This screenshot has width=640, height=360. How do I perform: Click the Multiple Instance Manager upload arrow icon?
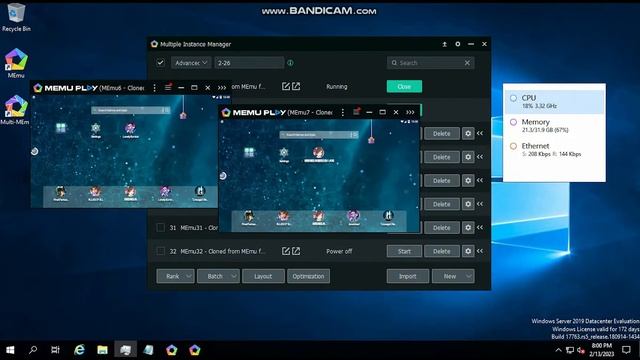coord(444,44)
